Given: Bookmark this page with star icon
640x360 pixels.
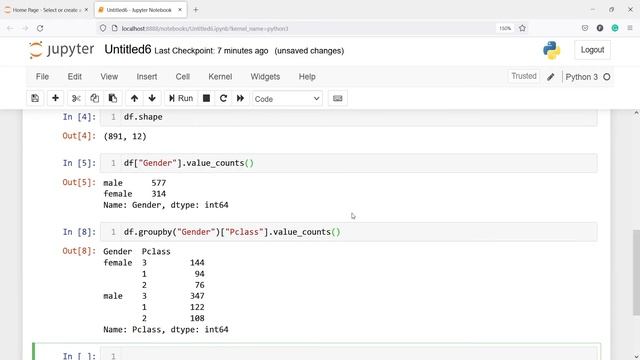Looking at the screenshot, I should click(x=522, y=28).
